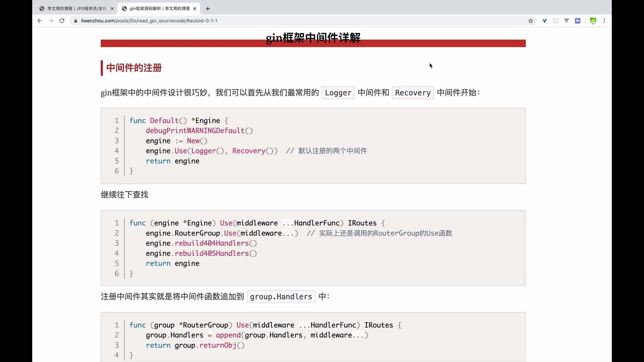This screenshot has height=362, width=644.
Task: Reload the current page
Action: (62, 21)
